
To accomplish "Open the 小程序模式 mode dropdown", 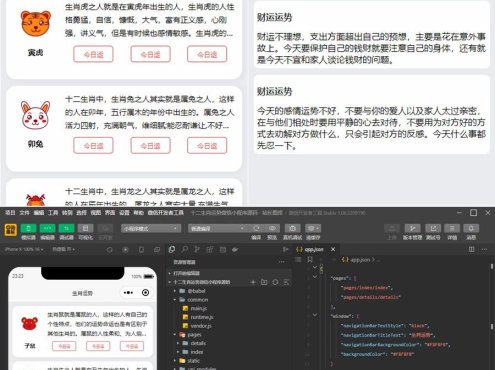I will pyautogui.click(x=151, y=228).
